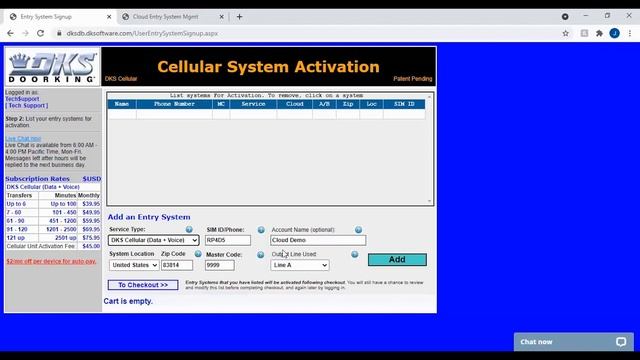
Task: Click the Master Code input field
Action: [x=220, y=265]
